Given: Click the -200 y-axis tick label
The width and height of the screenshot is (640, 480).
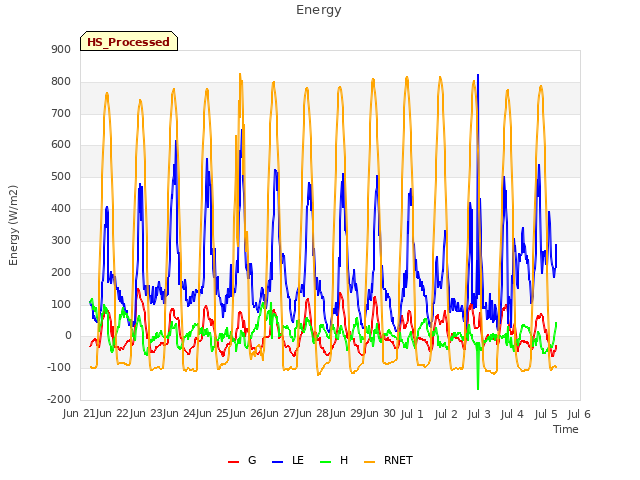Looking at the screenshot, I should pos(59,399).
